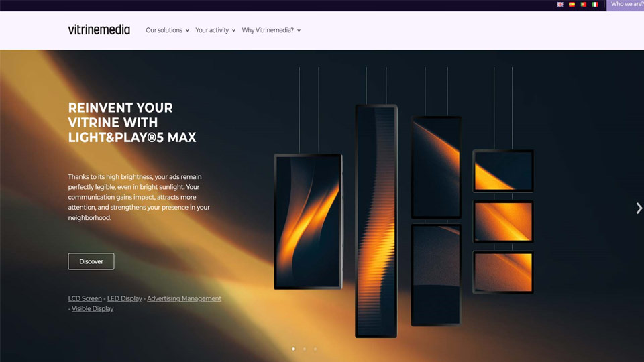
Task: Click the Discover button
Action: click(91, 261)
